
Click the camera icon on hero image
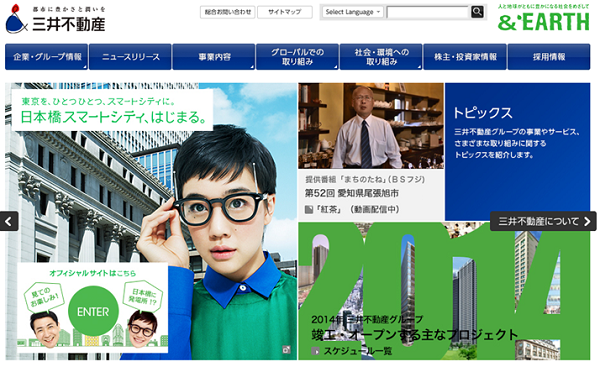click(286, 349)
